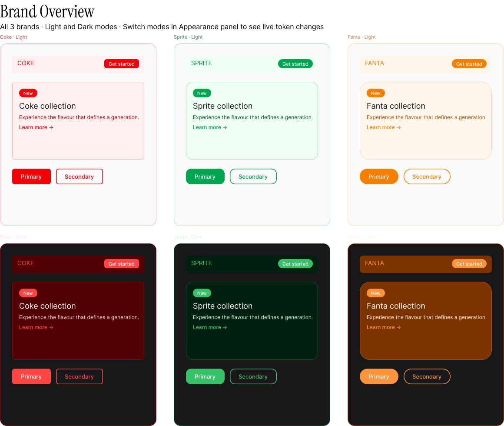Click Get started in Fanta Light card
This screenshot has width=504, height=426.
coord(469,63)
